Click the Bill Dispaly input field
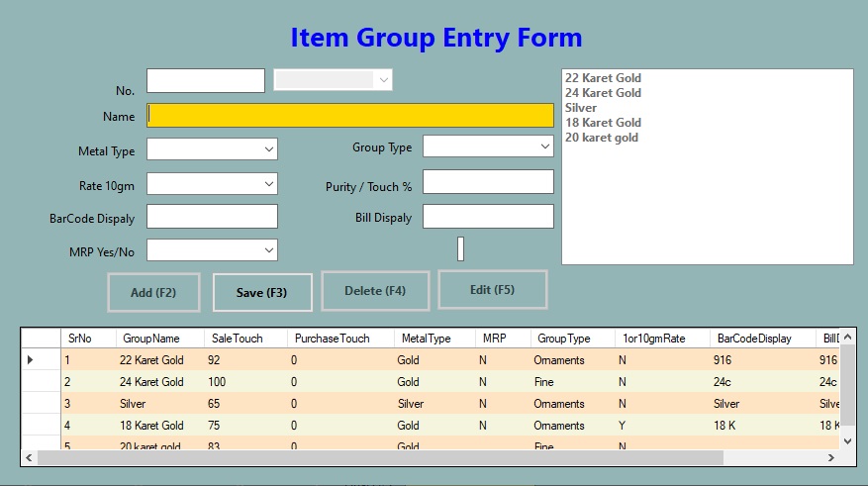 (488, 217)
